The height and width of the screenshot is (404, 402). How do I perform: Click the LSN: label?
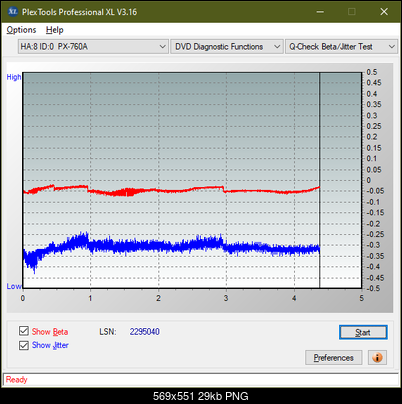(108, 332)
